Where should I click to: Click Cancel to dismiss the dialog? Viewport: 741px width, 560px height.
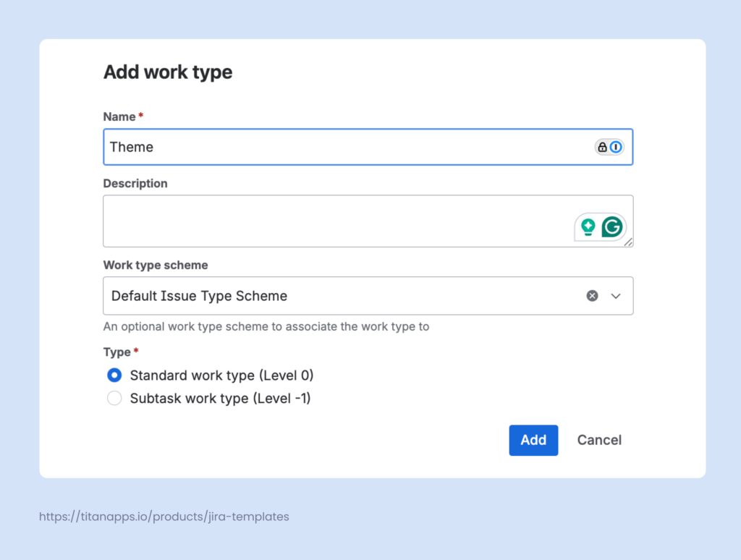[599, 440]
